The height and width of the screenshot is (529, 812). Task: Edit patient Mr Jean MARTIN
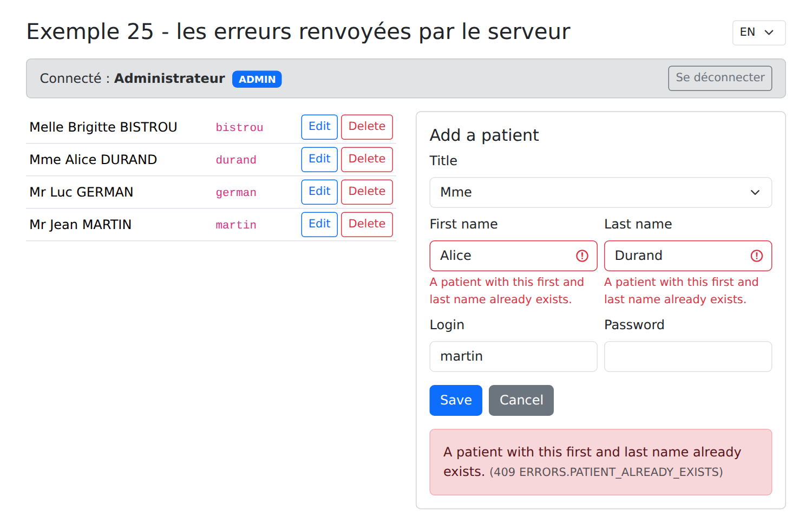(x=319, y=224)
